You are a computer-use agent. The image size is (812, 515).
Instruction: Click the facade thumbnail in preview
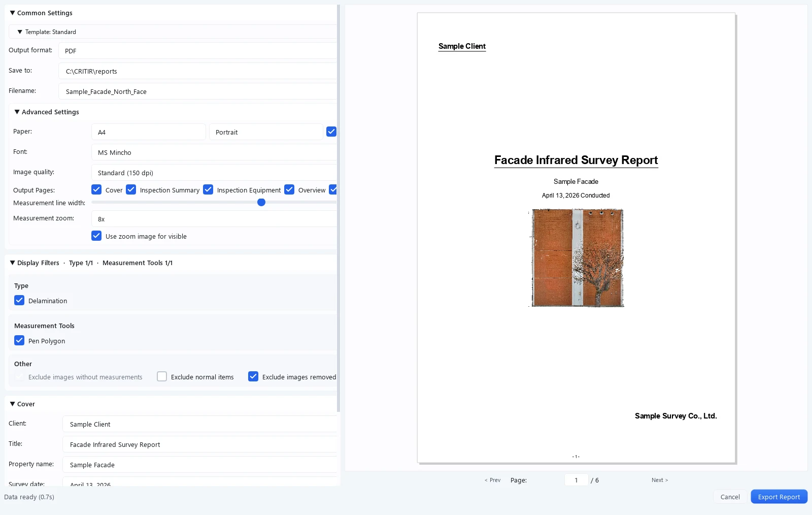pyautogui.click(x=577, y=257)
